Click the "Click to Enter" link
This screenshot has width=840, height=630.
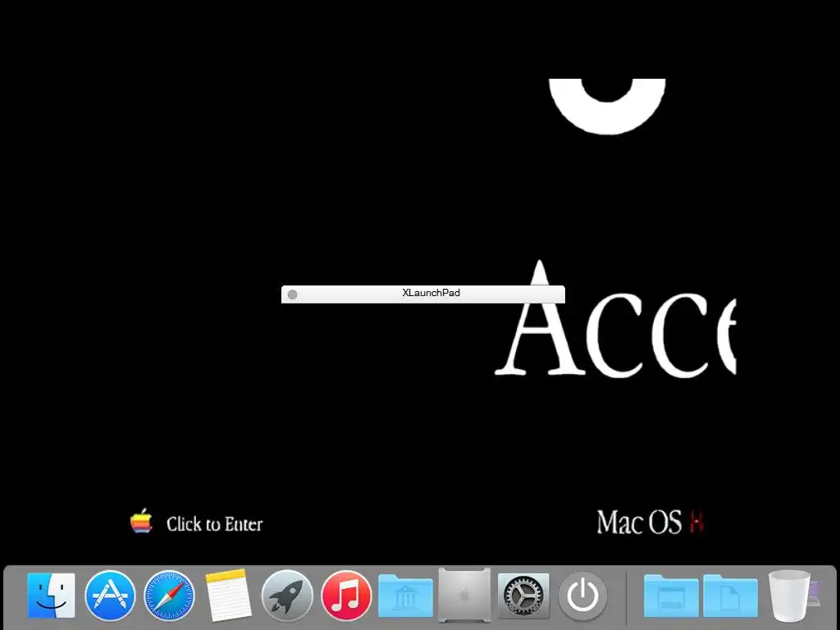214,524
